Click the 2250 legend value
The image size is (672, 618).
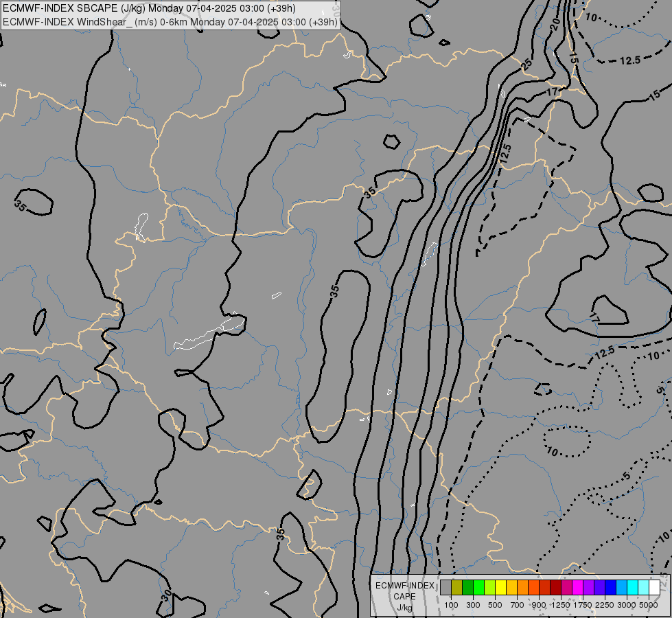pos(605,605)
